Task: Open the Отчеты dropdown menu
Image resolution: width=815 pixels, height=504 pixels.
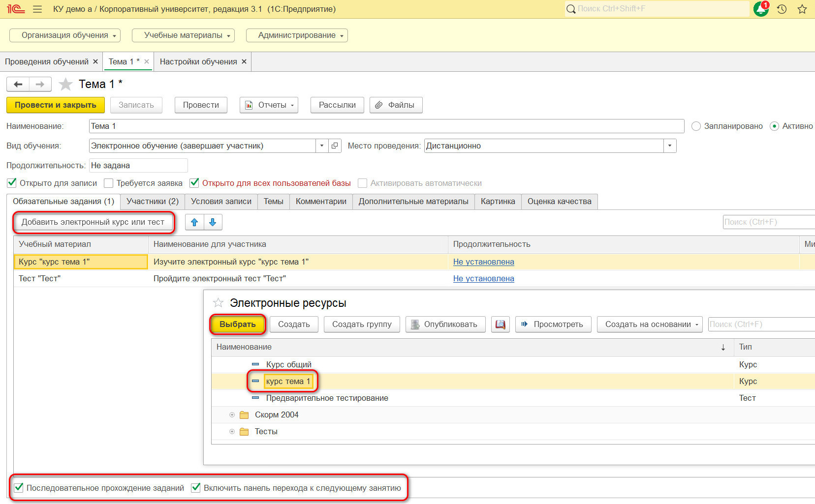Action: point(269,105)
